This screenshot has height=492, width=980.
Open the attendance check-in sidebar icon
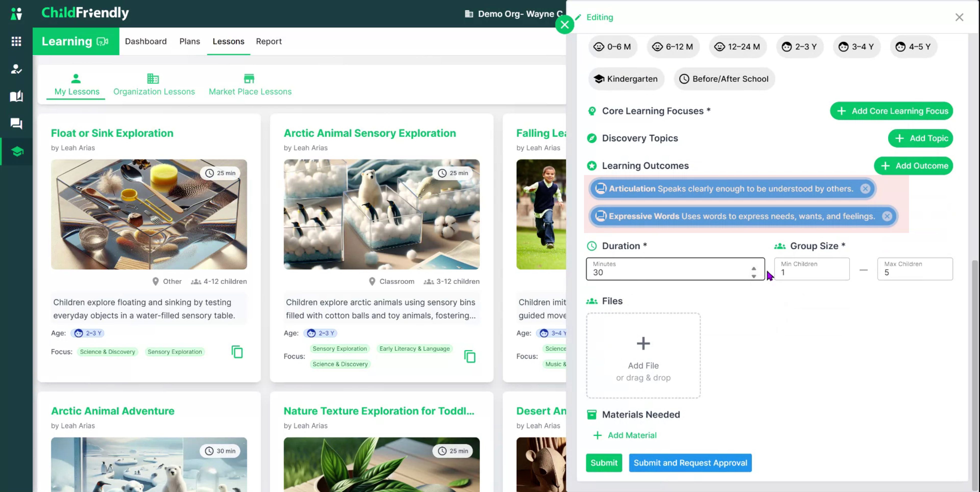tap(16, 69)
